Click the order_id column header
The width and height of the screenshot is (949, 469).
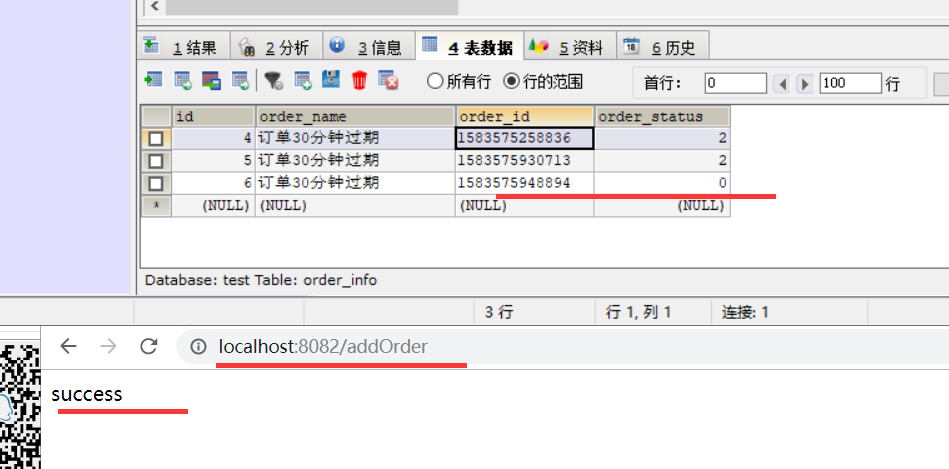[525, 116]
